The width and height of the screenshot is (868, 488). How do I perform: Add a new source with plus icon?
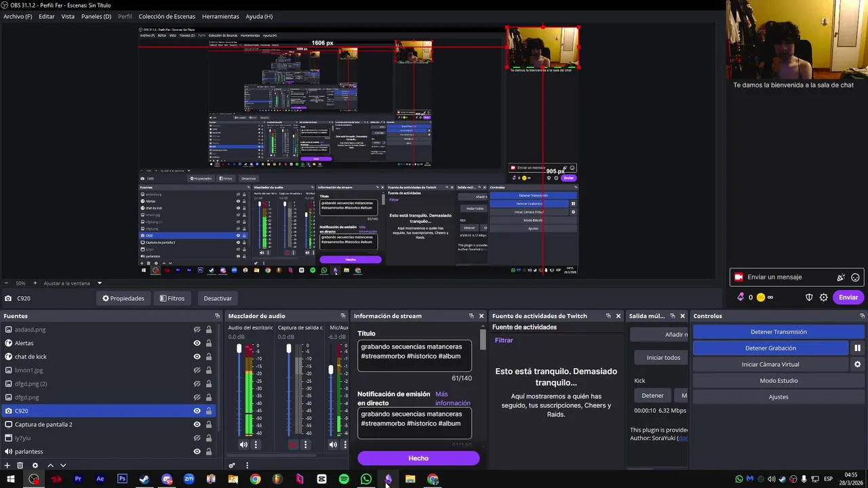(7, 465)
